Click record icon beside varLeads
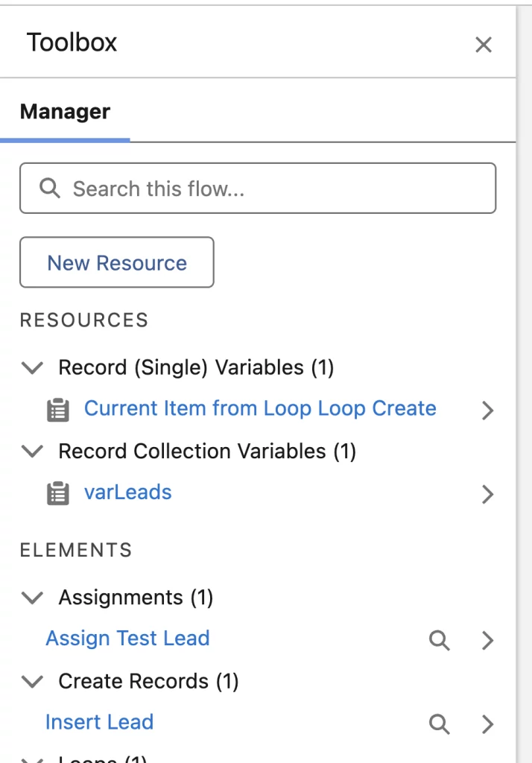532x763 pixels. pyautogui.click(x=58, y=493)
